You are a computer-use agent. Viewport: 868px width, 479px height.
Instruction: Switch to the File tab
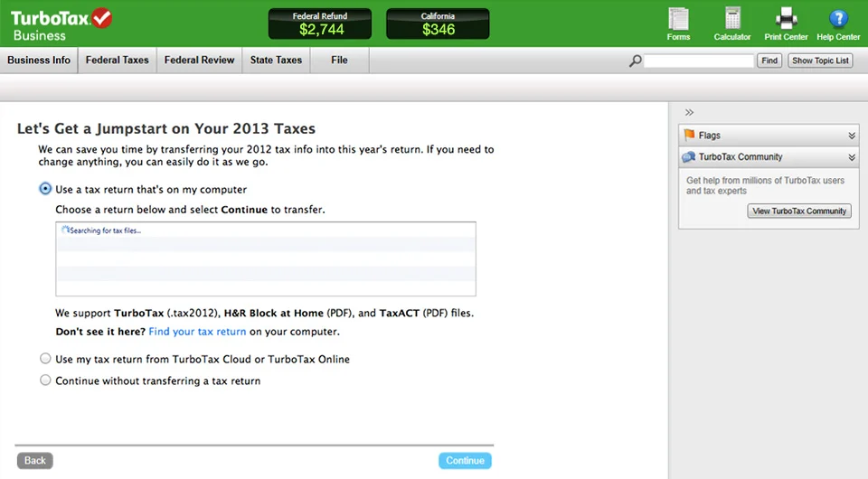point(339,61)
